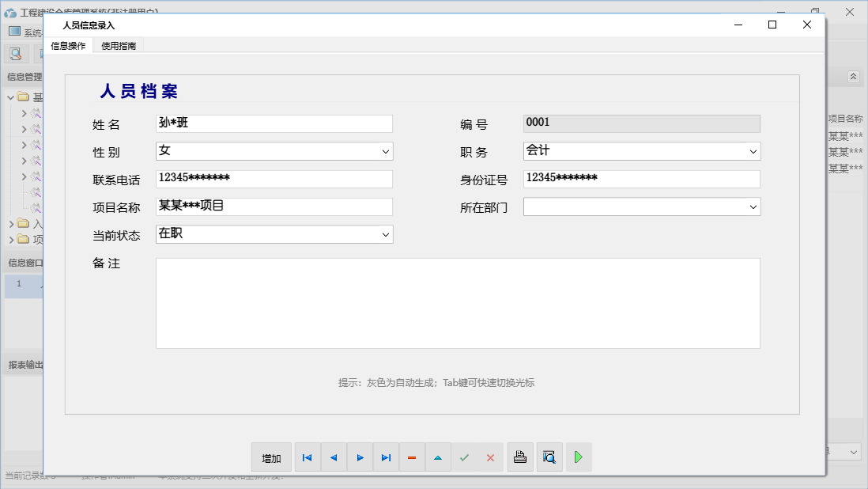868x489 pixels.
Task: Jump to last record with last-record icon
Action: coord(386,457)
